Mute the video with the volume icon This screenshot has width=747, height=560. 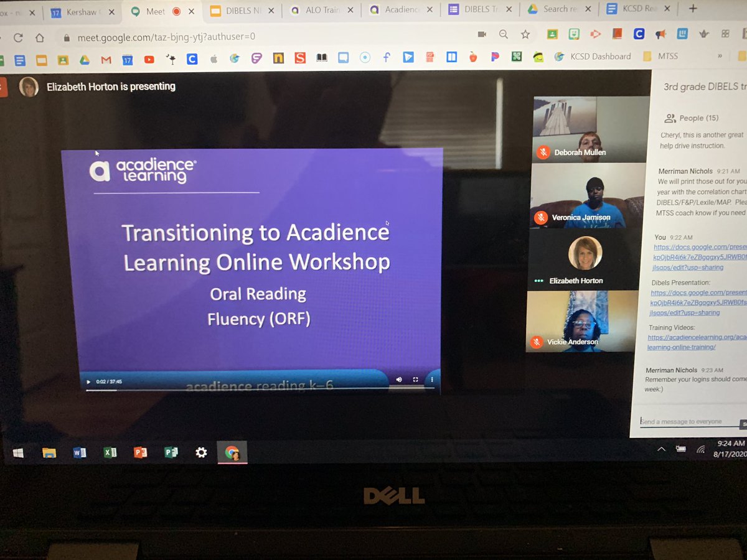click(x=398, y=380)
